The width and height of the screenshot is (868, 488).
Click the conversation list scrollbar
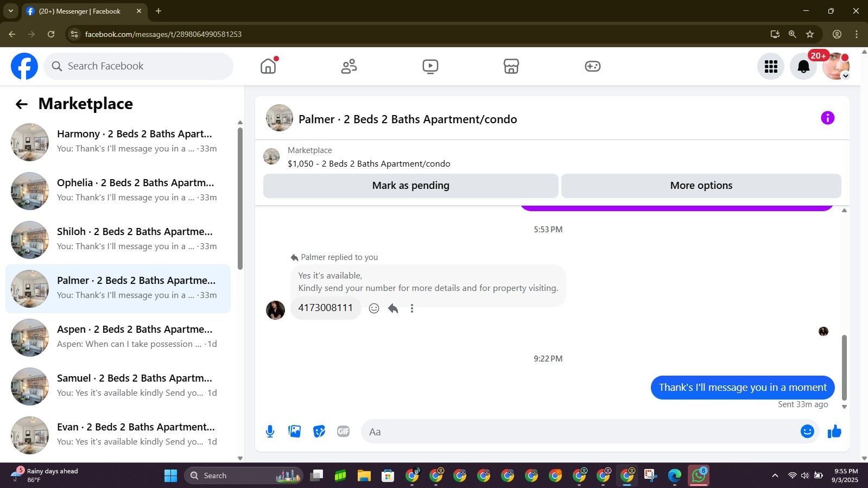tap(240, 199)
